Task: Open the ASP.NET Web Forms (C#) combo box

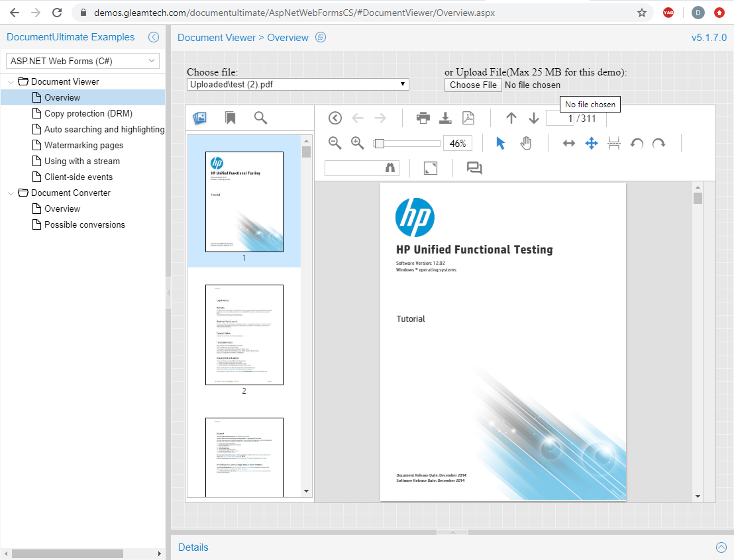Action: pyautogui.click(x=83, y=61)
